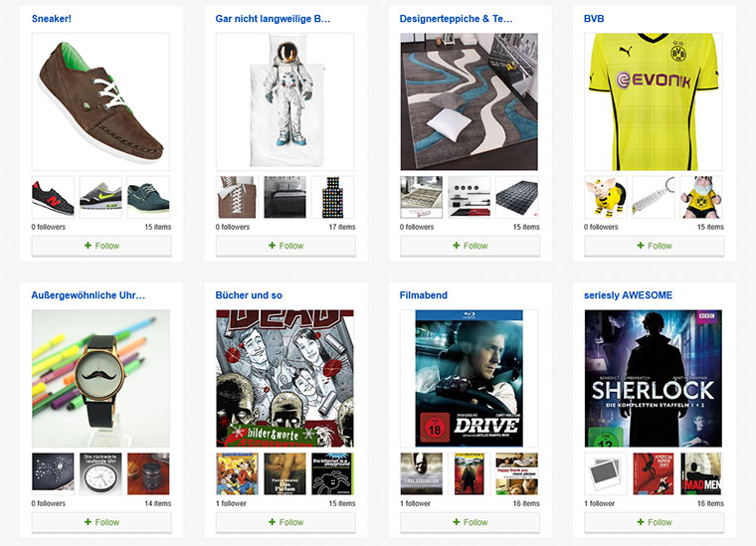Open the seriesly AWESOME collection link
The height and width of the screenshot is (546, 756).
[628, 295]
